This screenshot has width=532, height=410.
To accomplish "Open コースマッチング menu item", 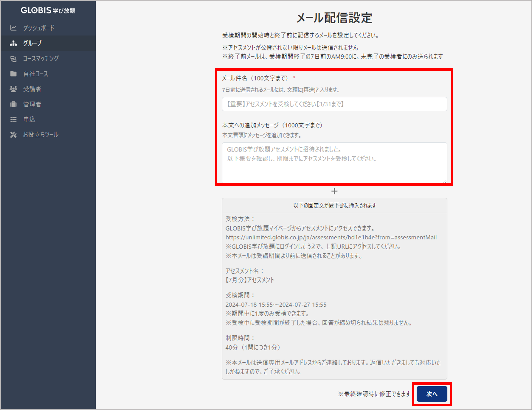I will coord(48,59).
